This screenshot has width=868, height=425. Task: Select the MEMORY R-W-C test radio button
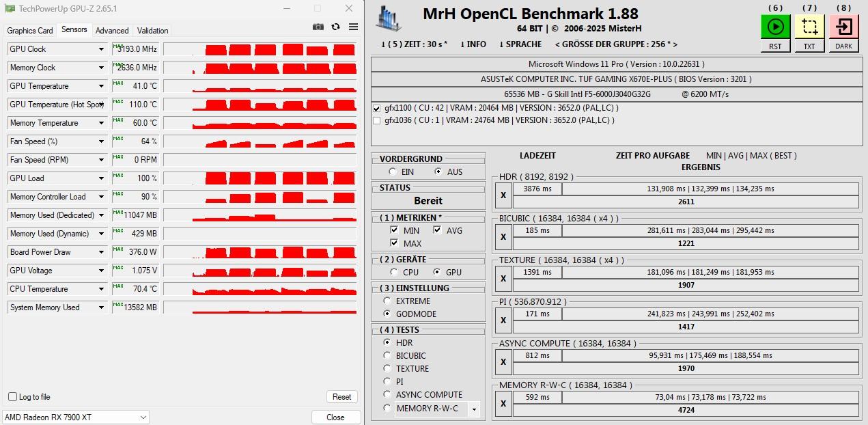[x=387, y=409]
